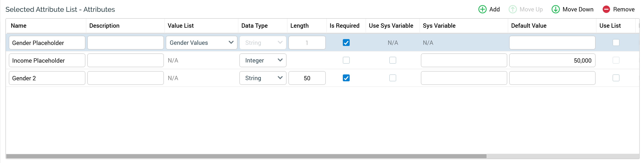Click the Move Down arrow icon

(556, 9)
